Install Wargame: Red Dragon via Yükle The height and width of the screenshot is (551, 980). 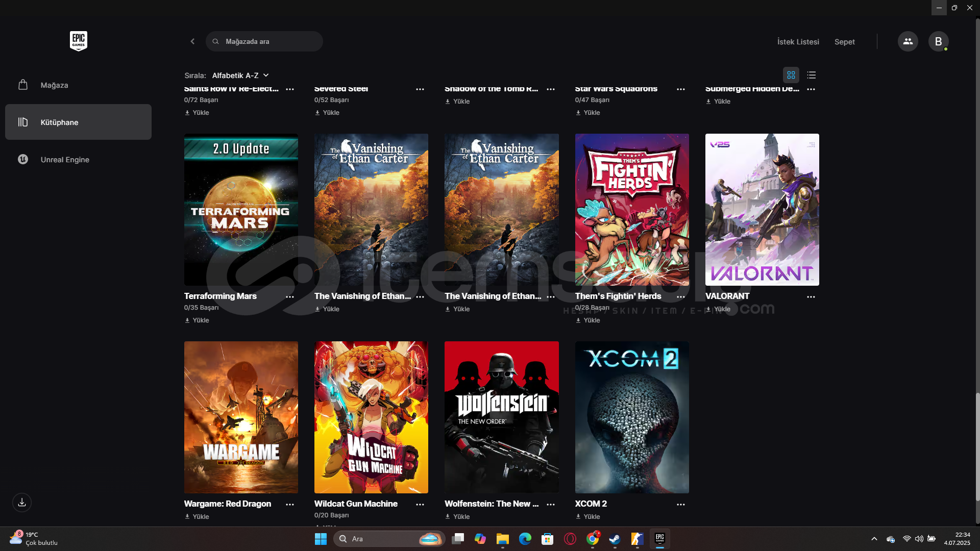[197, 517]
